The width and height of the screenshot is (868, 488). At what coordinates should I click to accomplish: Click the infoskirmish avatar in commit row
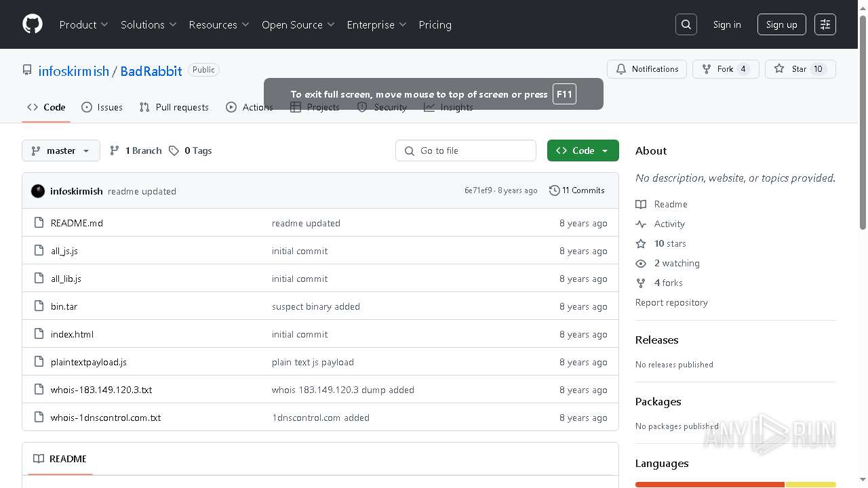click(x=38, y=191)
